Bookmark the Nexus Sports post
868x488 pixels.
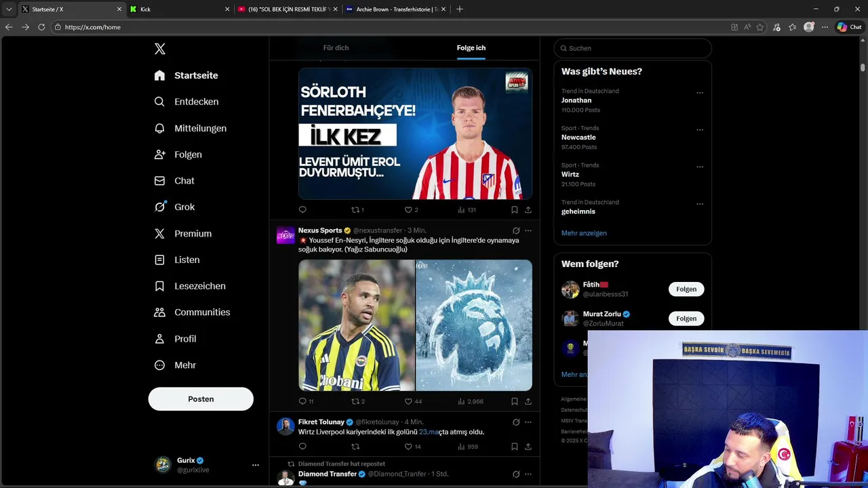pyautogui.click(x=515, y=401)
